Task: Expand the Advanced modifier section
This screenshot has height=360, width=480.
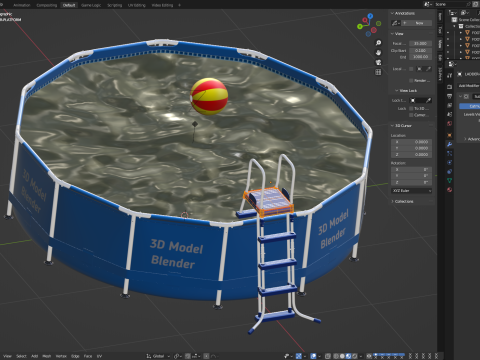Action: (x=466, y=139)
